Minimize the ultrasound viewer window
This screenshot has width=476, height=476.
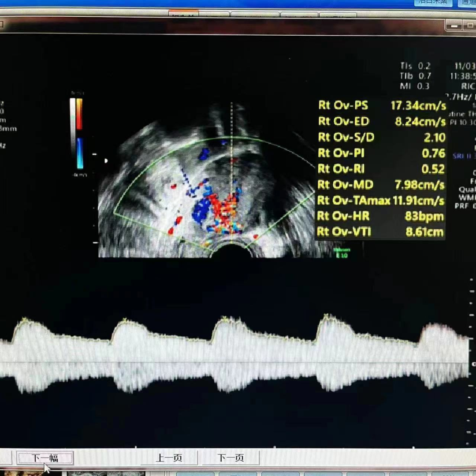[455, 26]
